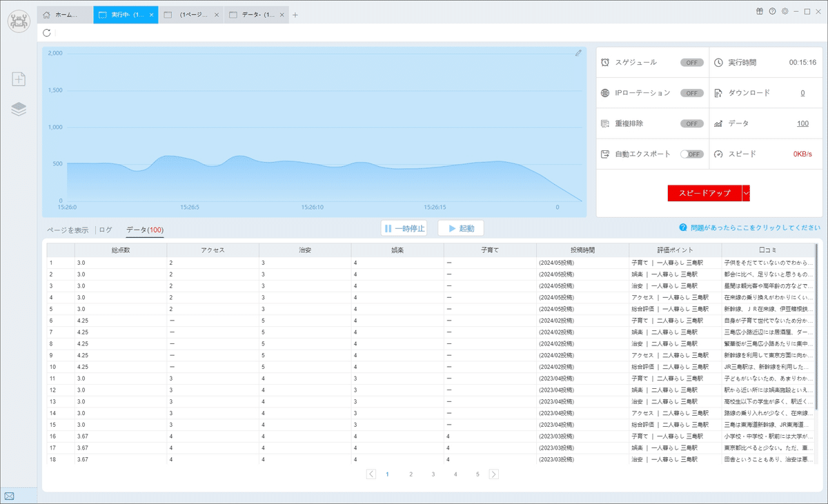Go to next page with right arrow

tap(494, 474)
